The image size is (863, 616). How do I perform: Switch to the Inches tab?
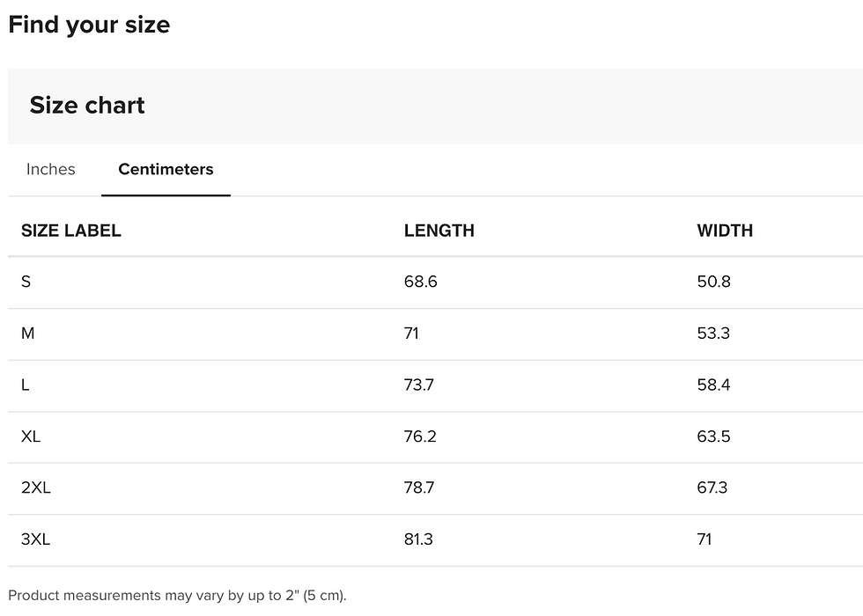51,169
